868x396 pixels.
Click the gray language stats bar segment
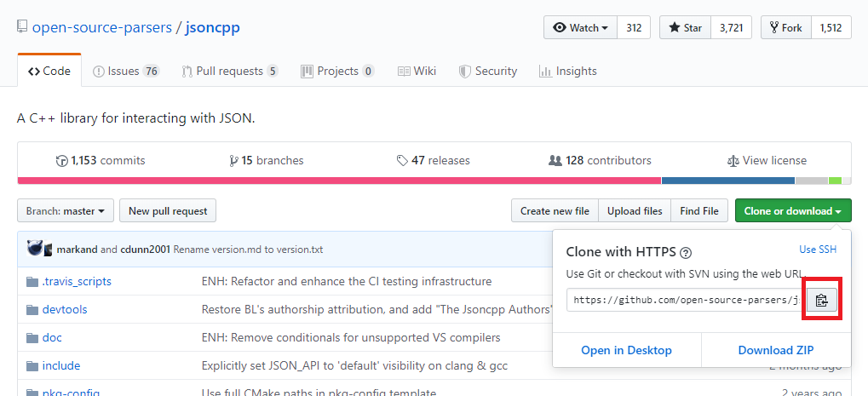click(x=812, y=181)
